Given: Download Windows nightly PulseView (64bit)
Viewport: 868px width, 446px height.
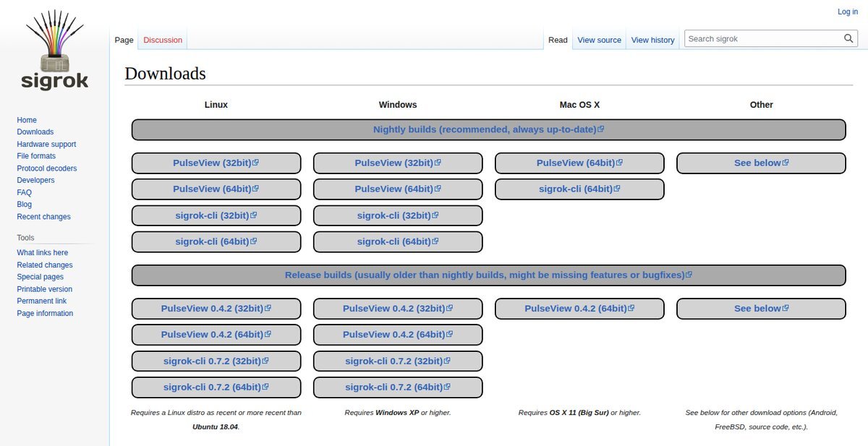Looking at the screenshot, I should pos(398,189).
